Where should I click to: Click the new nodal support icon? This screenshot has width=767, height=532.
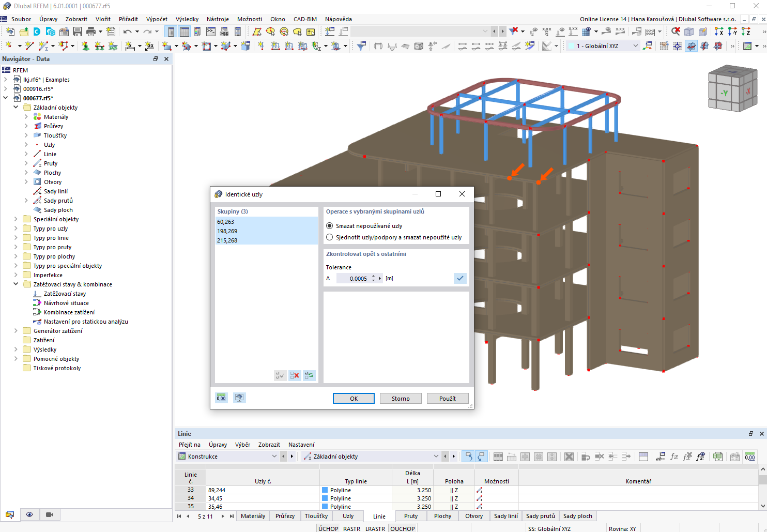point(85,46)
